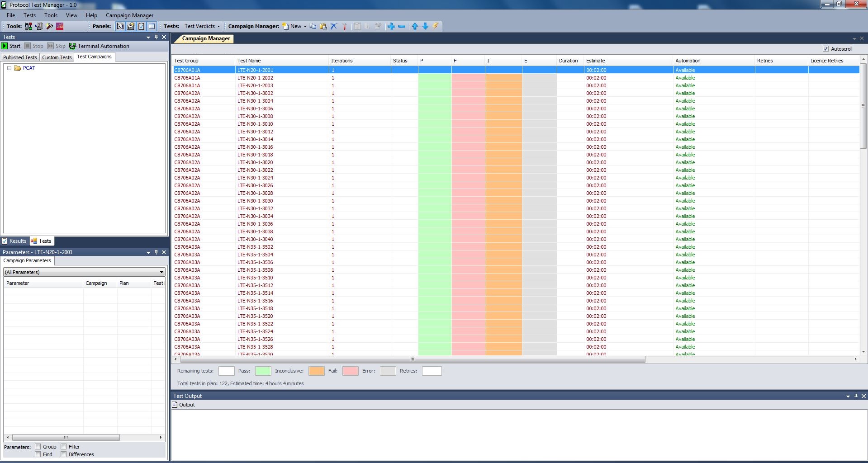Click the hammer tool icon
This screenshot has width=868, height=463.
pyautogui.click(x=50, y=26)
